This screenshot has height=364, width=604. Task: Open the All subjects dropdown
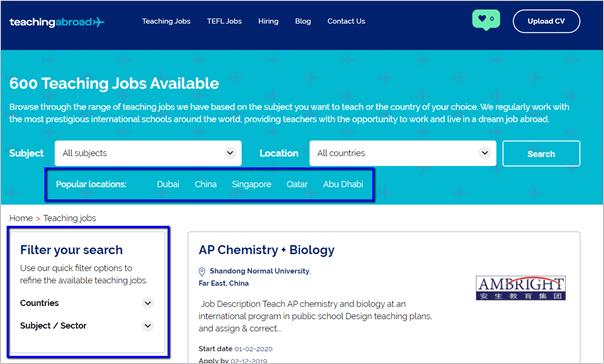[148, 153]
